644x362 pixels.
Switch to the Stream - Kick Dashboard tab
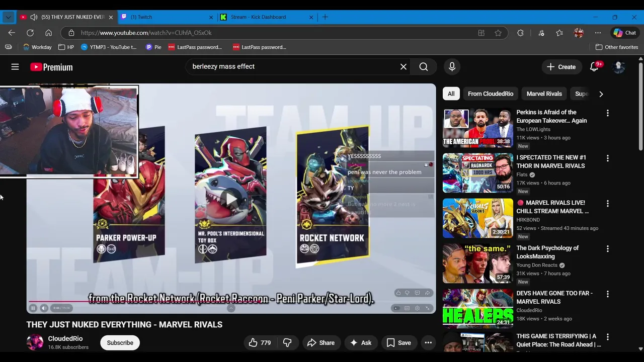[267, 17]
